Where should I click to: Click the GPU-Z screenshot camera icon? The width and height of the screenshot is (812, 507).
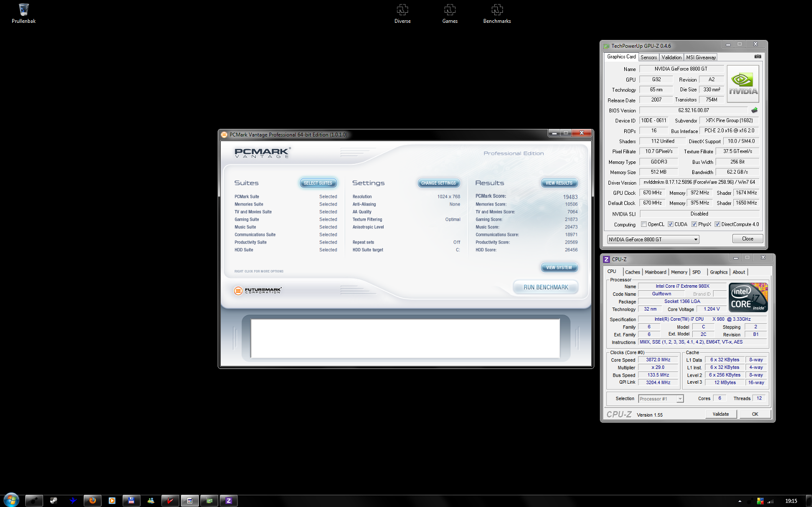pos(758,57)
